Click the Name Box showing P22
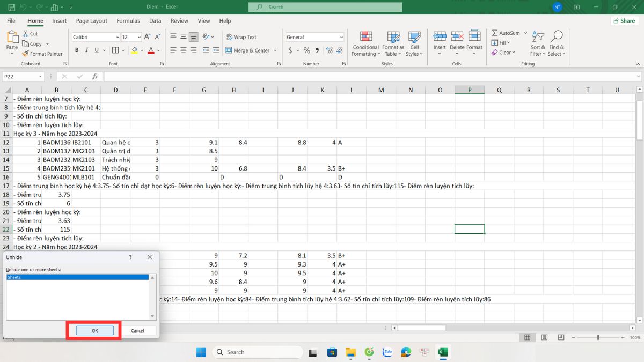644x362 pixels. 23,77
